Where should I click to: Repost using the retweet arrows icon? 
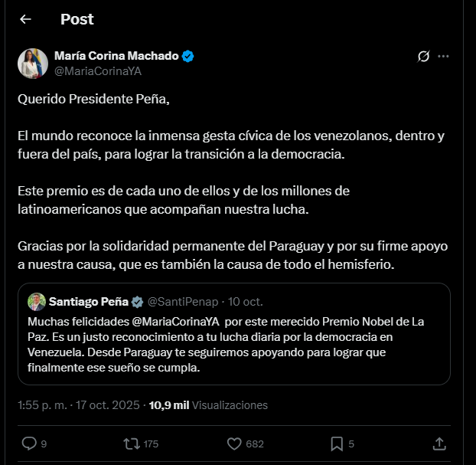[132, 443]
